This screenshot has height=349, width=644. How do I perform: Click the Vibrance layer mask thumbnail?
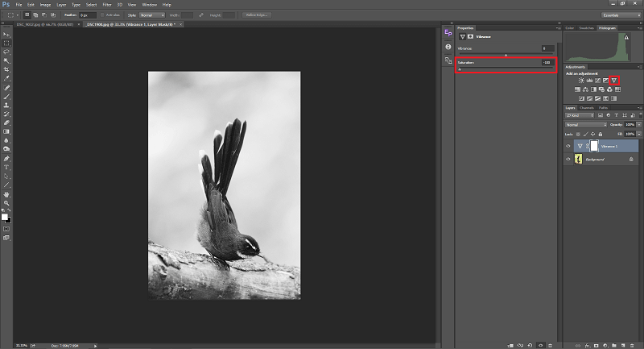[x=594, y=146]
